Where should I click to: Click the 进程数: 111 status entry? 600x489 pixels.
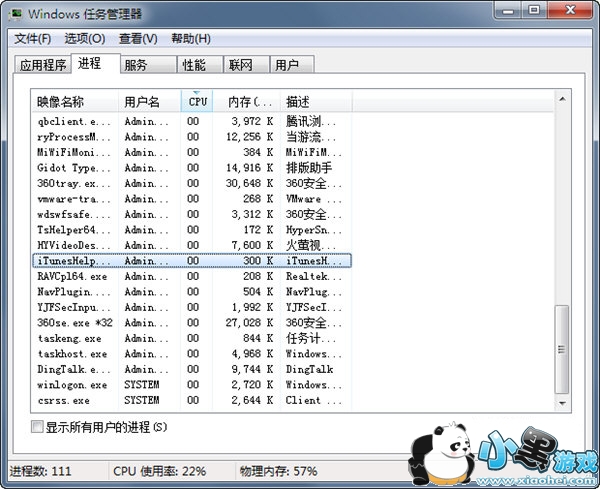tap(40, 471)
